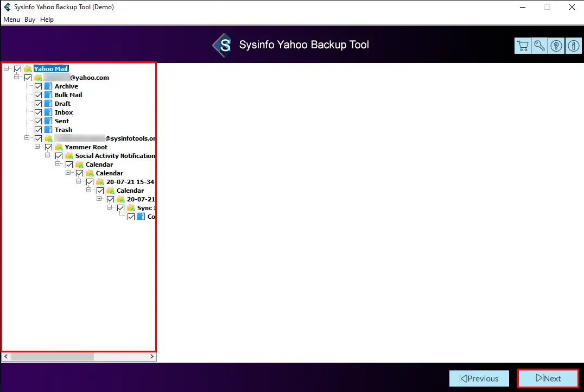584x392 pixels.
Task: Select the Sent label
Action: tap(62, 121)
